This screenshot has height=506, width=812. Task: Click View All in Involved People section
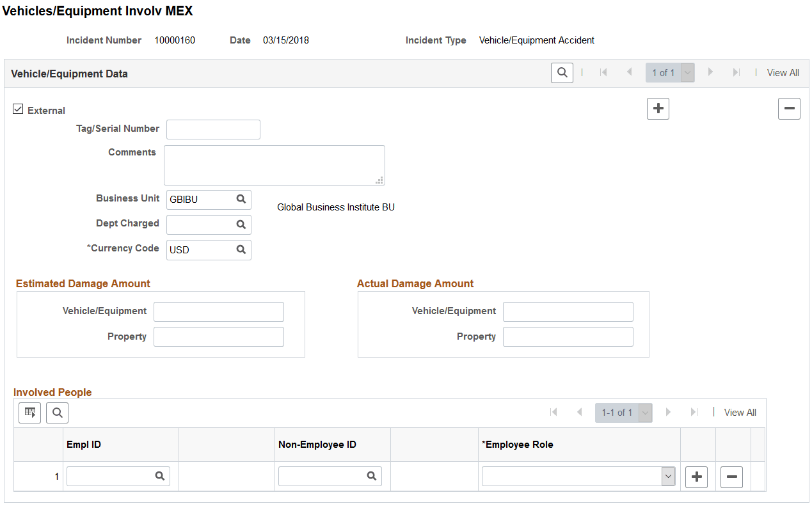point(740,412)
